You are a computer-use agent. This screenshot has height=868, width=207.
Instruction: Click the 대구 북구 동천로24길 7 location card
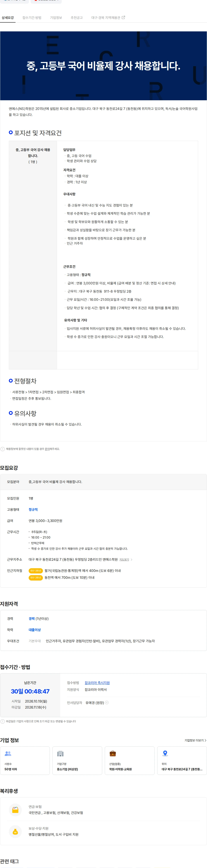tap(182, 760)
